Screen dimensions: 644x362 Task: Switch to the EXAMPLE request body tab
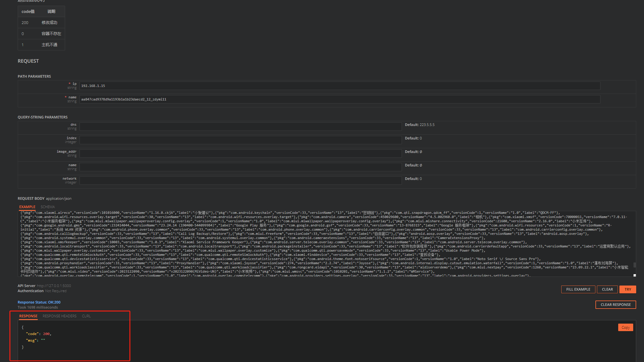coord(27,207)
